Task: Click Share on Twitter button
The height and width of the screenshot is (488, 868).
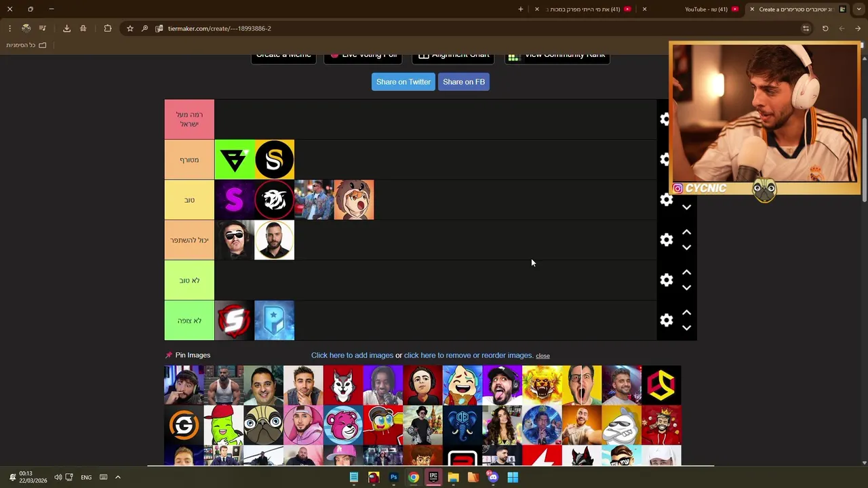Action: click(x=403, y=82)
